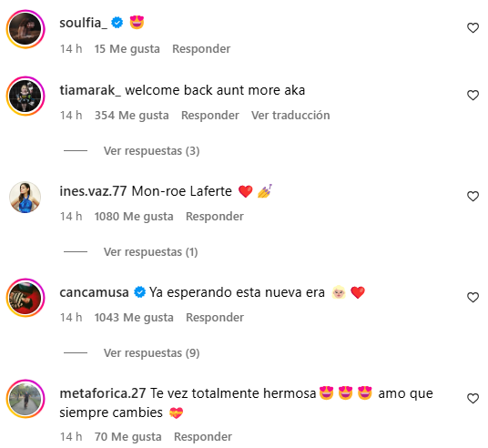
Task: Reply to soulfia_ comment
Action: [x=201, y=49]
